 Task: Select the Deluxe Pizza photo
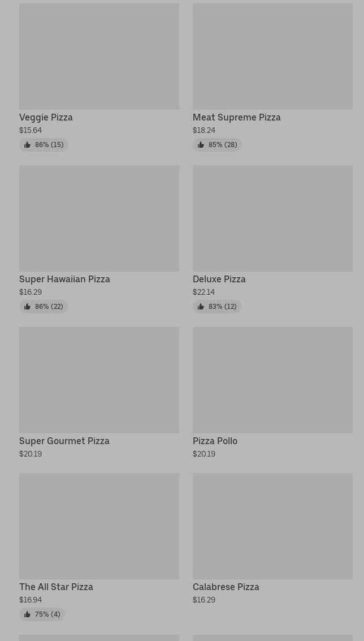coord(272,218)
